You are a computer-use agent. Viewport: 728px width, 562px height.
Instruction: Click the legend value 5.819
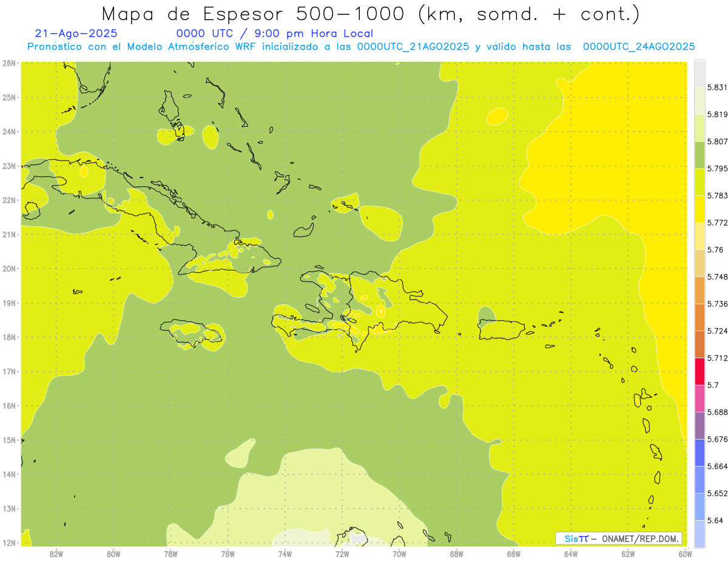pos(717,114)
